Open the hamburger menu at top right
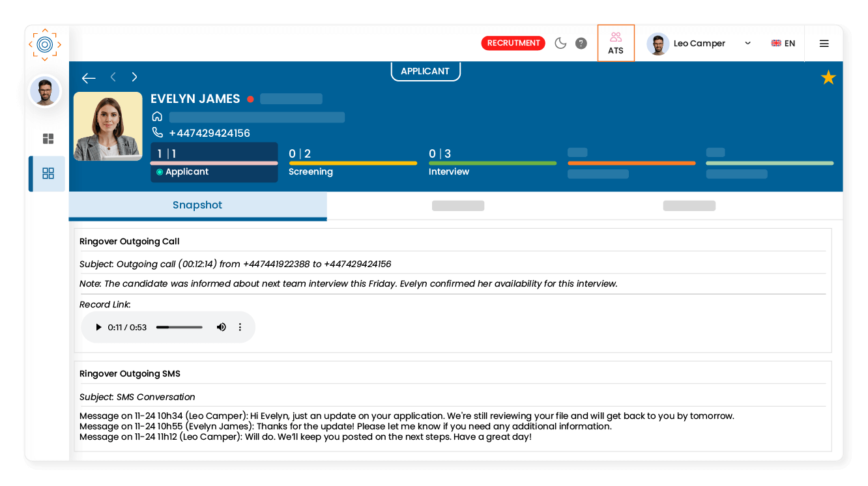Screen dimensions: 868x486 (x=824, y=43)
